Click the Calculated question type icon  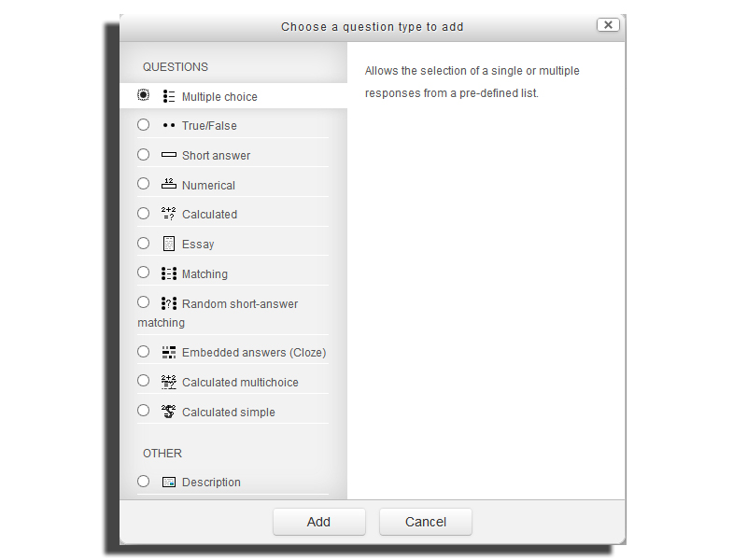pos(169,214)
